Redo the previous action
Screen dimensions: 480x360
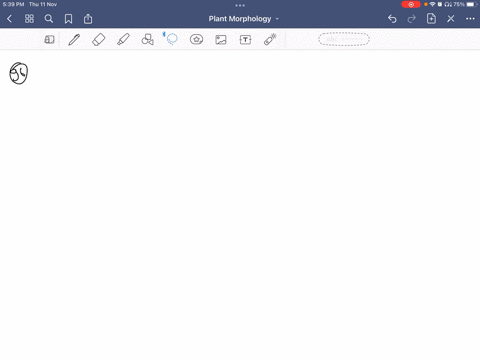click(412, 19)
